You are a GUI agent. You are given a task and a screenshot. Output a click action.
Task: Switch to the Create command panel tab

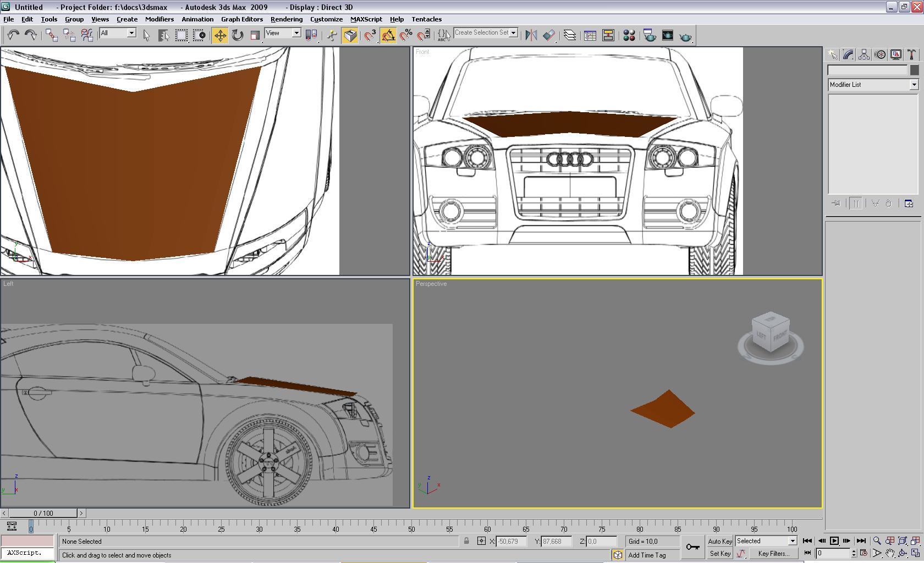point(833,54)
